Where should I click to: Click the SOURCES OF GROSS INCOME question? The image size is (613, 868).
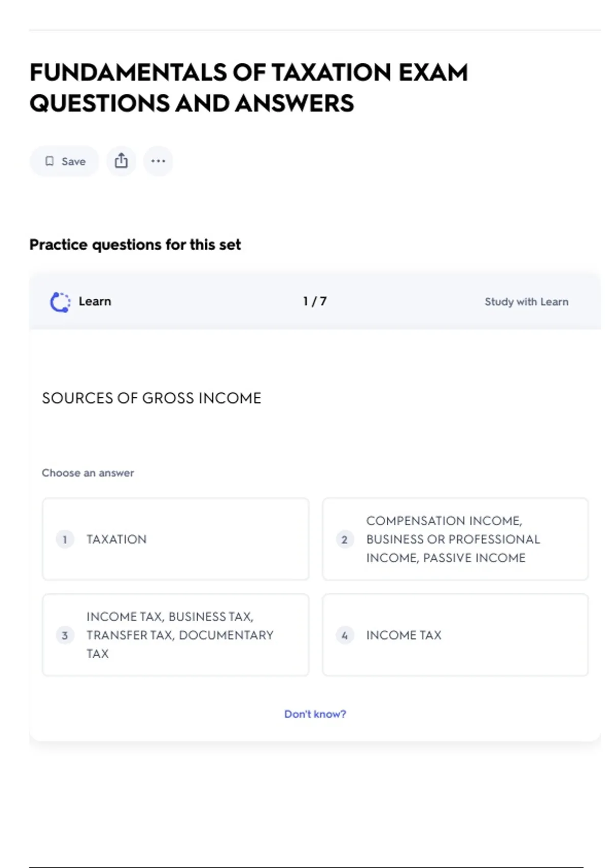tap(151, 398)
